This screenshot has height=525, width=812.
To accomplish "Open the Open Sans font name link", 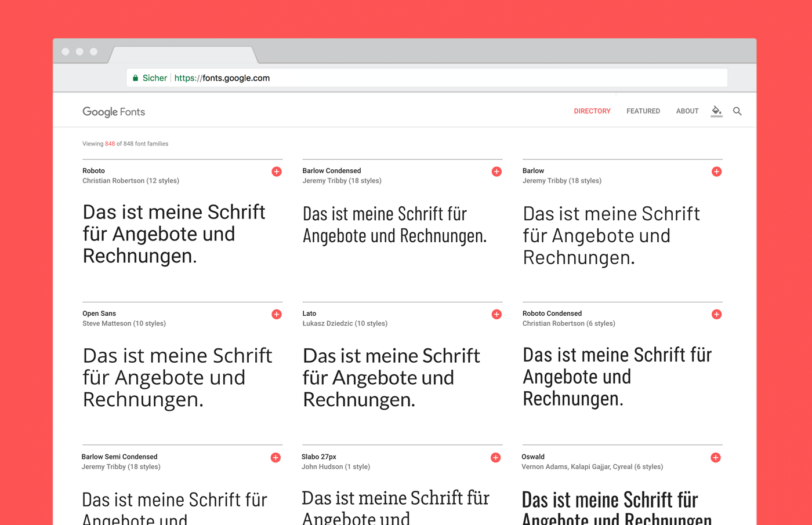I will coord(99,313).
